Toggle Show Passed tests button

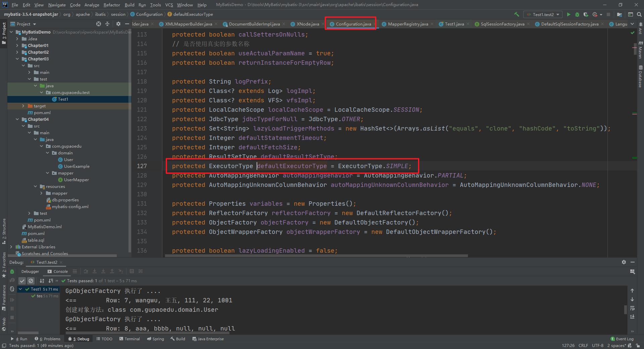[22, 281]
